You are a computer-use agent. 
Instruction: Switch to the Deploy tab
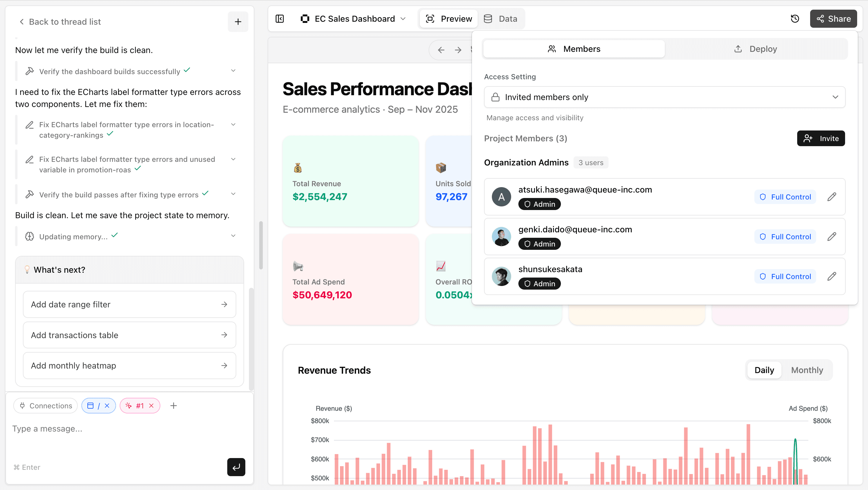(x=756, y=49)
